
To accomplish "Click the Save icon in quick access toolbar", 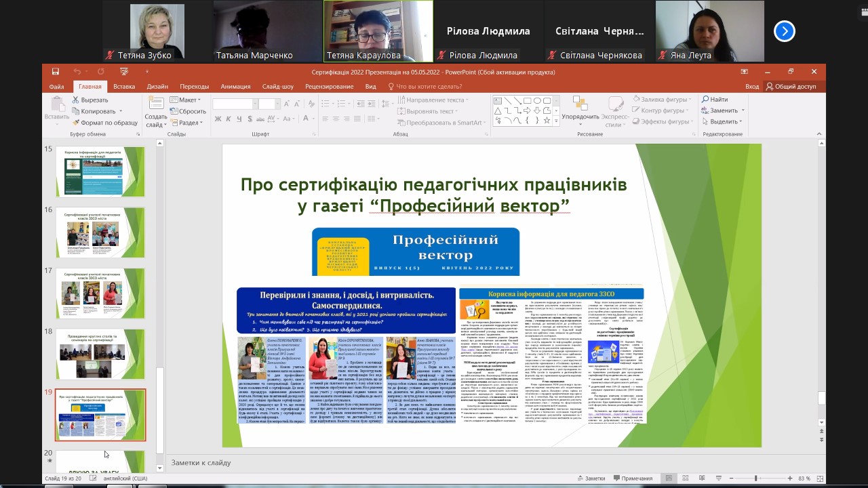I will pyautogui.click(x=56, y=71).
